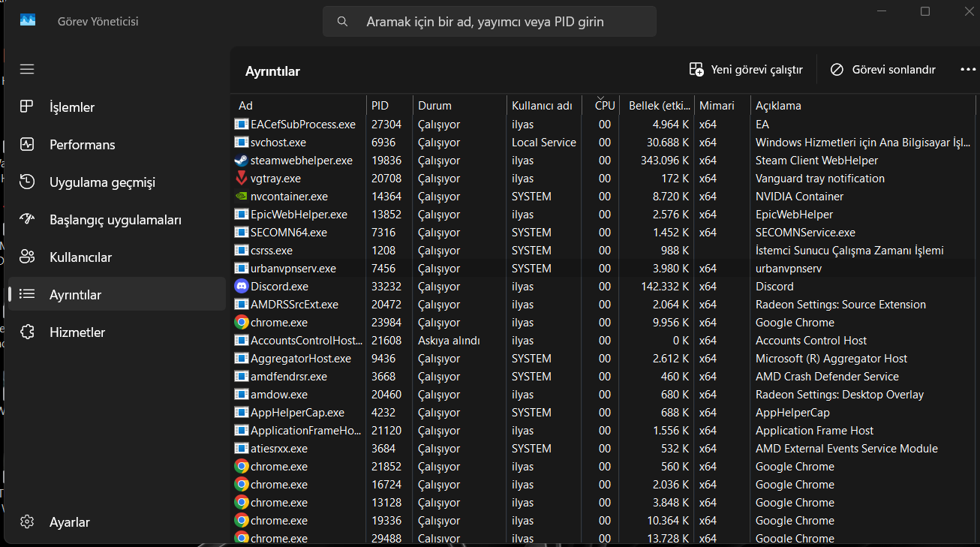Click the icon beside AggregatorHost.exe
This screenshot has height=547, width=980.
(x=242, y=359)
